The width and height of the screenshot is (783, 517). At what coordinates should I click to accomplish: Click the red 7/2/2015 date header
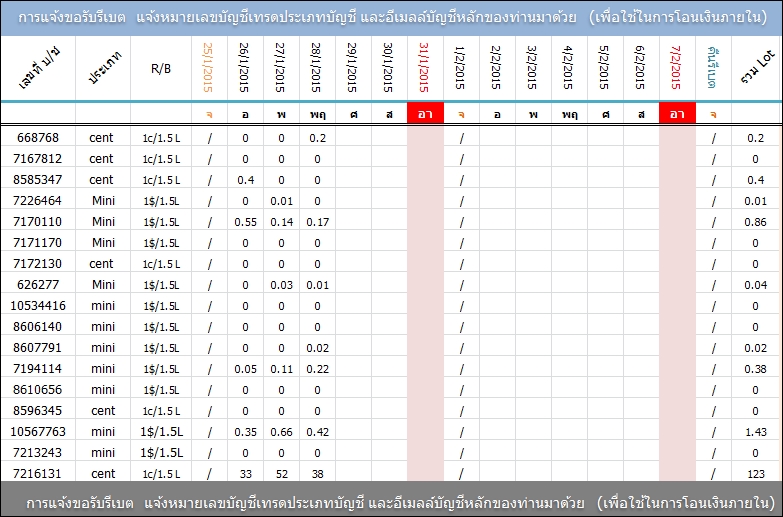677,67
